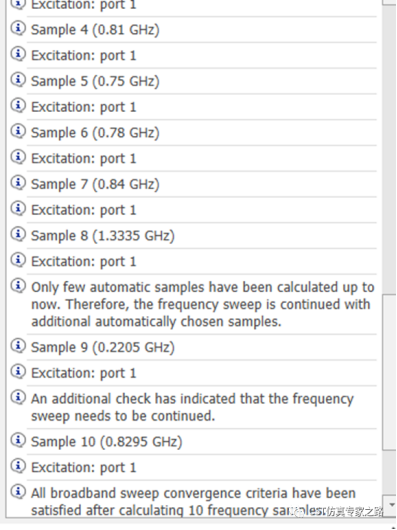Image resolution: width=397 pixels, height=530 pixels.
Task: Click info icon next to 'Only few automatic samples' message
Action: click(18, 286)
